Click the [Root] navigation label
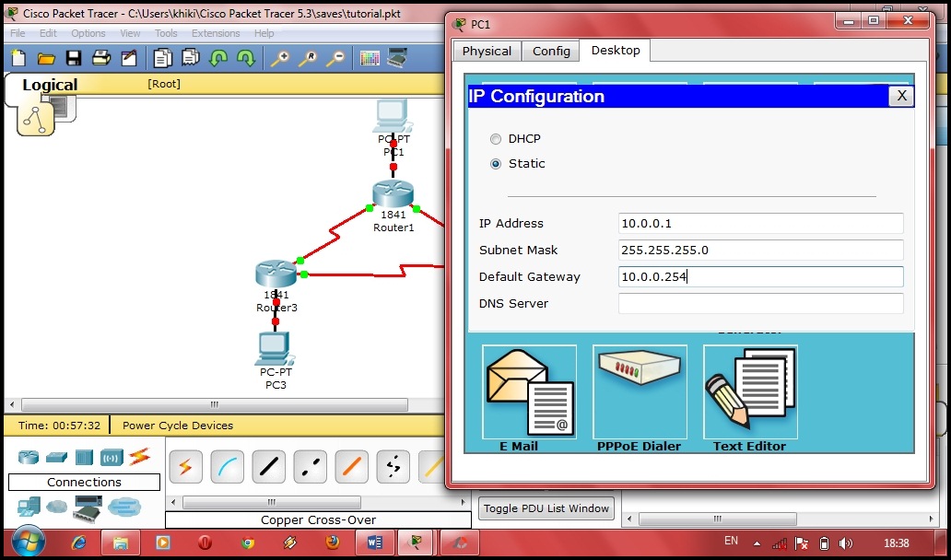This screenshot has width=951, height=560. (164, 84)
